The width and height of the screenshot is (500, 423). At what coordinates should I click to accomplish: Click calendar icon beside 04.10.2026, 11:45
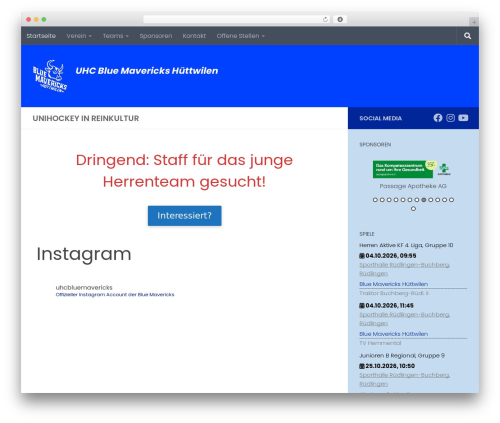pyautogui.click(x=362, y=305)
